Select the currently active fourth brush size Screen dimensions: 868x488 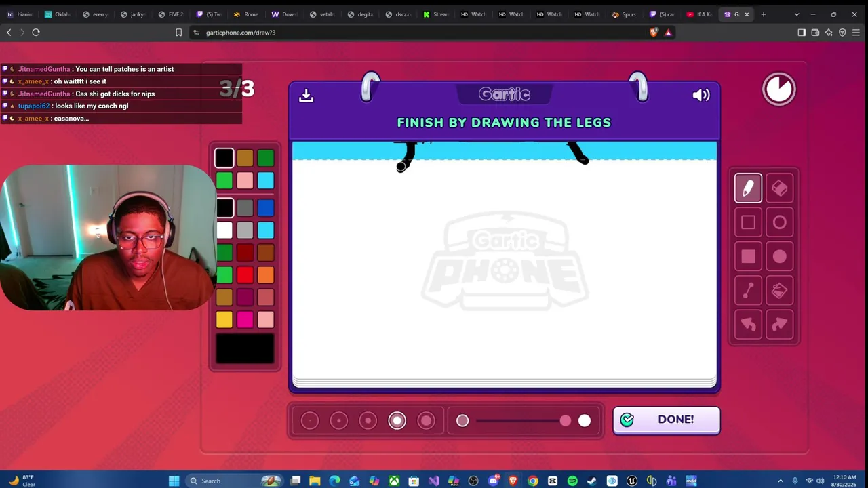(x=397, y=421)
